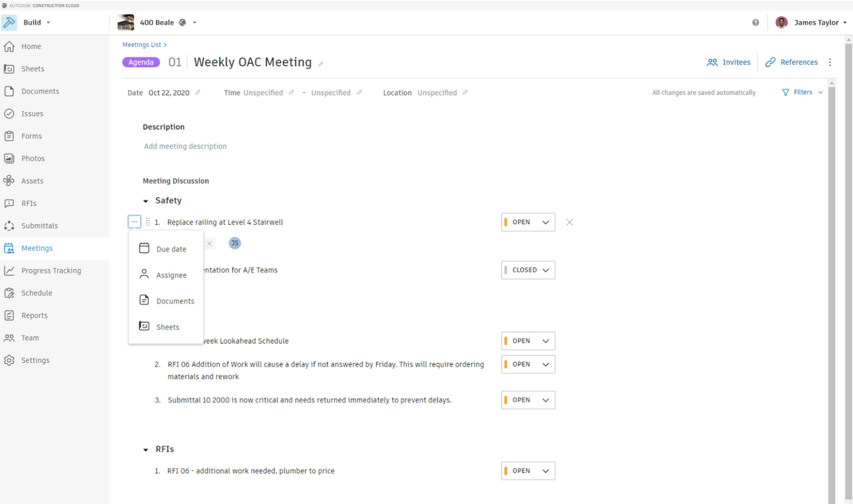This screenshot has height=504, width=853.
Task: Edit the meeting title with the pencil icon
Action: point(320,64)
